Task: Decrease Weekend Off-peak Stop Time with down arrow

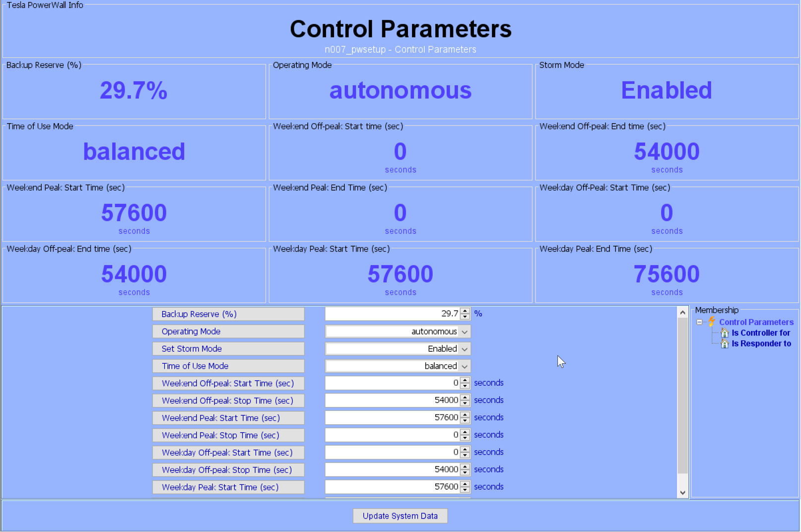Action: pyautogui.click(x=465, y=403)
